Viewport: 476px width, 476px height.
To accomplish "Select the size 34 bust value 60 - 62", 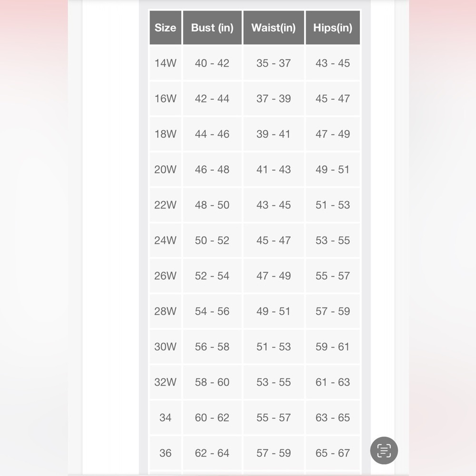I will point(212,417).
